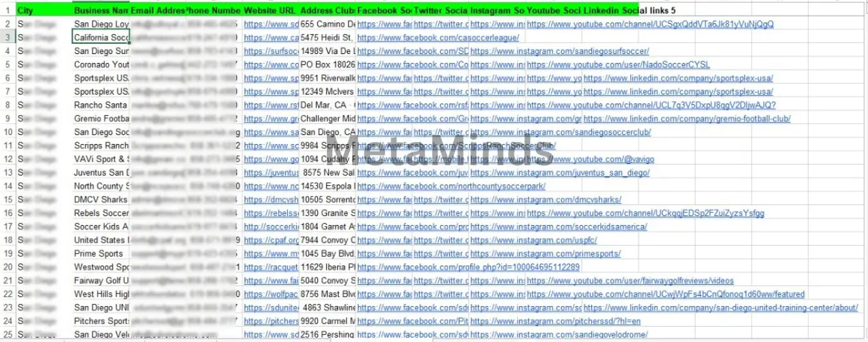868x342 pixels.
Task: Select the 11629 Iberia Pl address cell
Action: click(x=328, y=267)
